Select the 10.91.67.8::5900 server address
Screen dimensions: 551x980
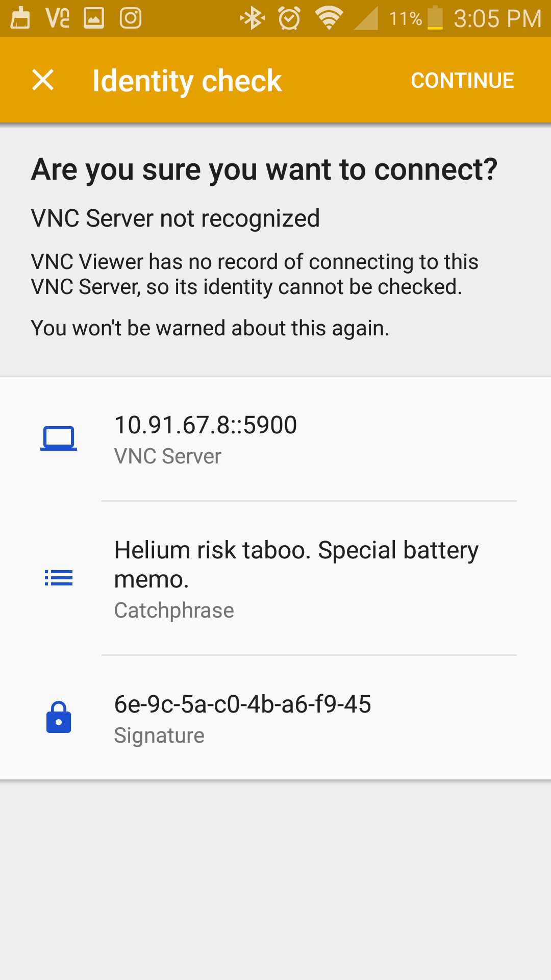[x=206, y=425]
